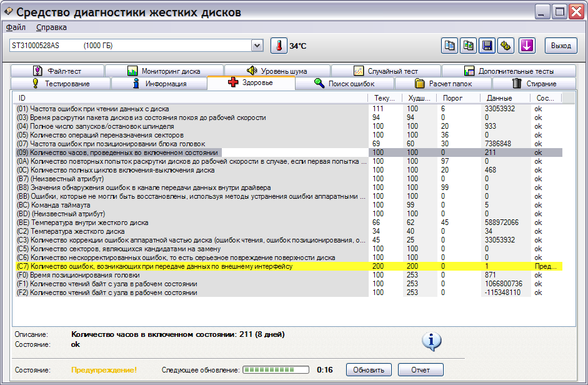
Task: Click the Выход exit button
Action: tap(561, 46)
